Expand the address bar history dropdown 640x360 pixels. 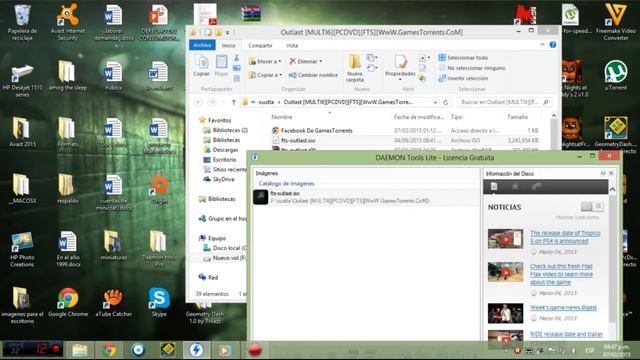[435, 102]
